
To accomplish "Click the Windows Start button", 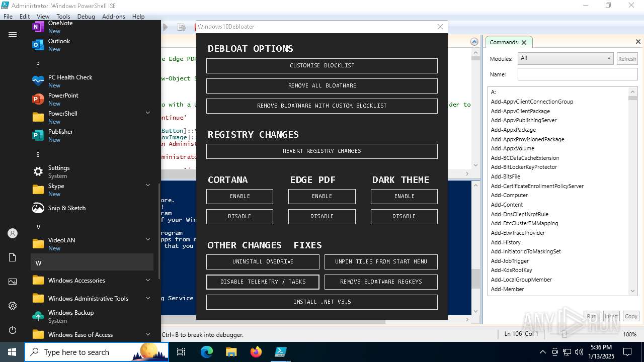I will [12, 352].
